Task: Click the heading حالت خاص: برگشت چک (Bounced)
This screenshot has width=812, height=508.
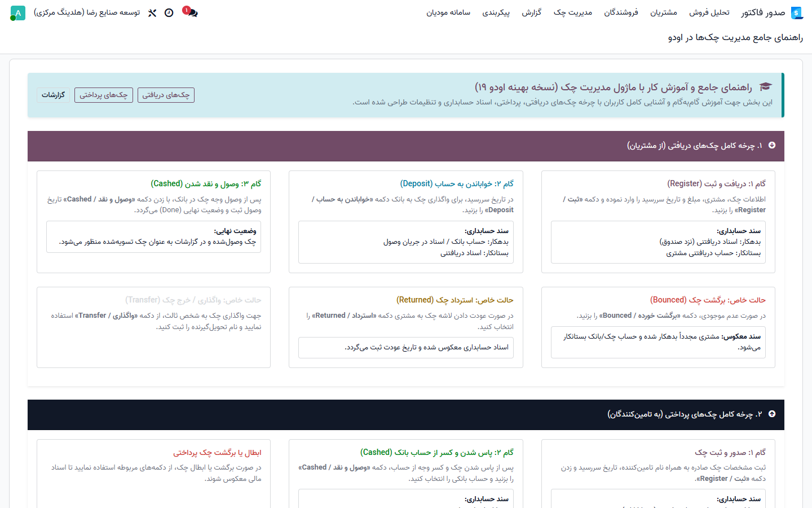Action: pos(708,300)
